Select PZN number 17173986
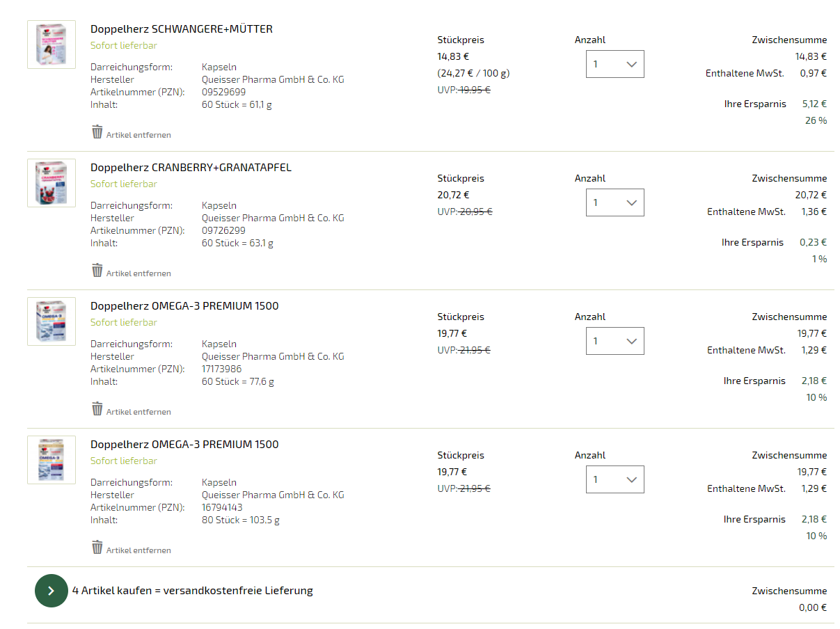The image size is (840, 629). [x=222, y=369]
